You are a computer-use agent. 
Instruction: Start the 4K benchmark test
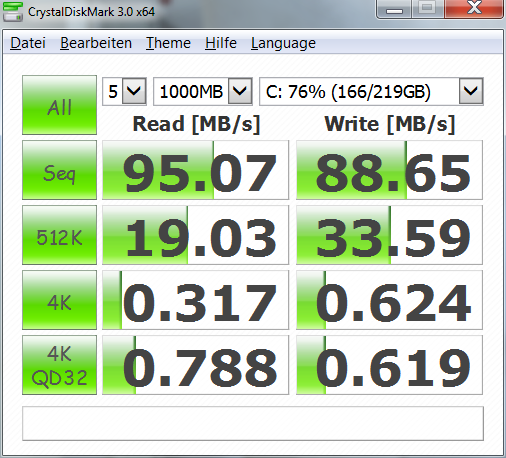coord(59,300)
